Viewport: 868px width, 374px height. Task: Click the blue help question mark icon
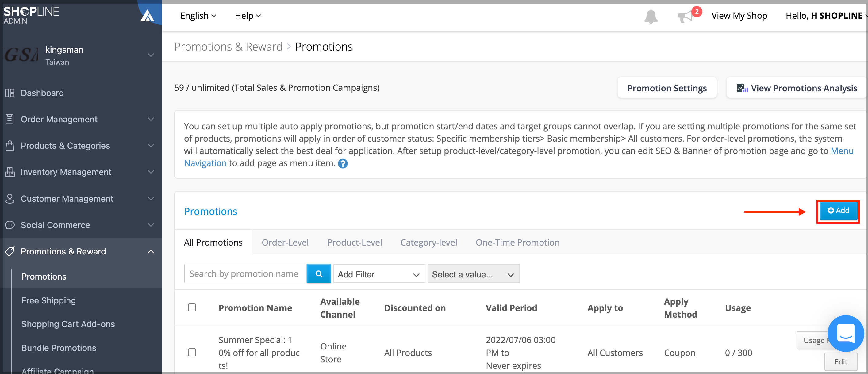[343, 164]
